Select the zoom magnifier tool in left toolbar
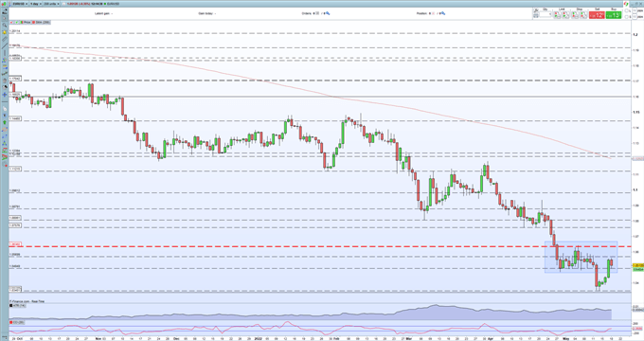This screenshot has width=644, height=341. click(5, 25)
